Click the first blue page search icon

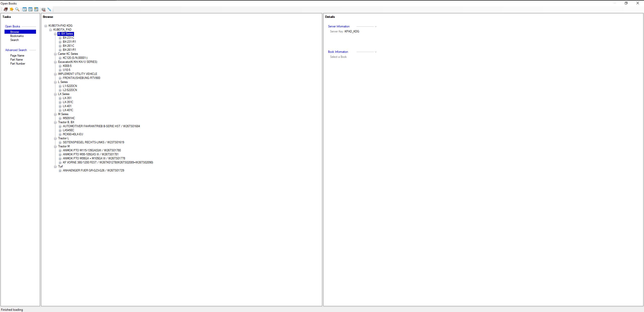(25, 9)
